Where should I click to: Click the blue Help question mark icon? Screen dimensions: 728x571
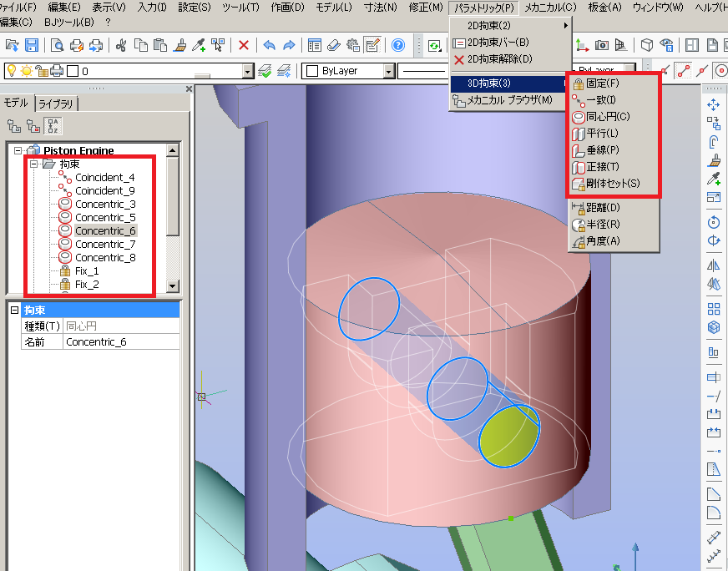(398, 45)
